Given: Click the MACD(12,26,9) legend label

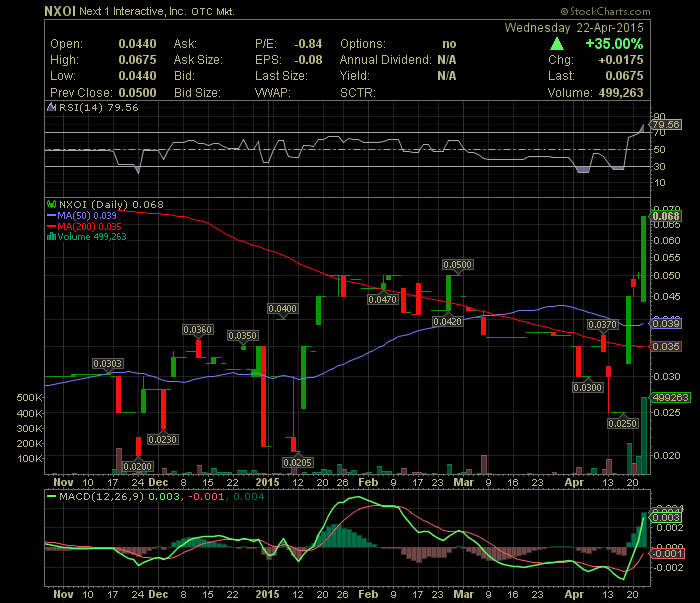Looking at the screenshot, I should pyautogui.click(x=101, y=497).
